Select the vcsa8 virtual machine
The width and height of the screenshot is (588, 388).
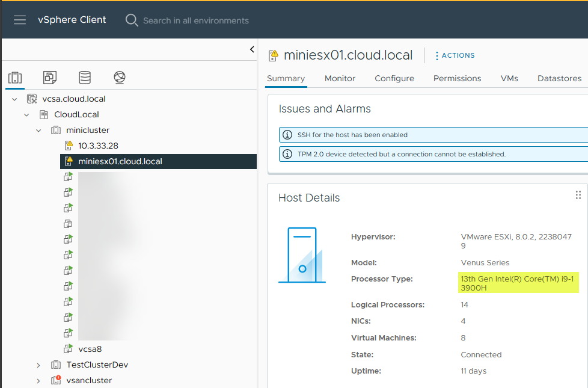coord(90,349)
